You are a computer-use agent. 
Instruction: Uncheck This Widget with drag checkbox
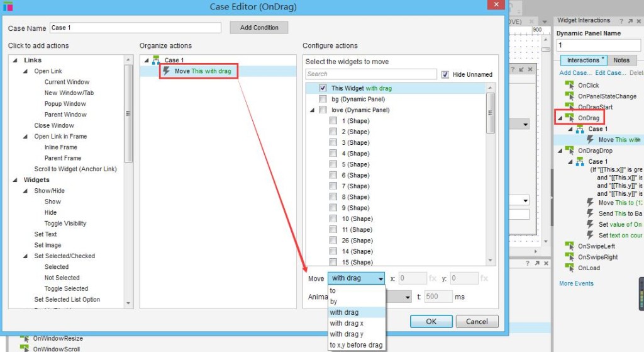[323, 88]
